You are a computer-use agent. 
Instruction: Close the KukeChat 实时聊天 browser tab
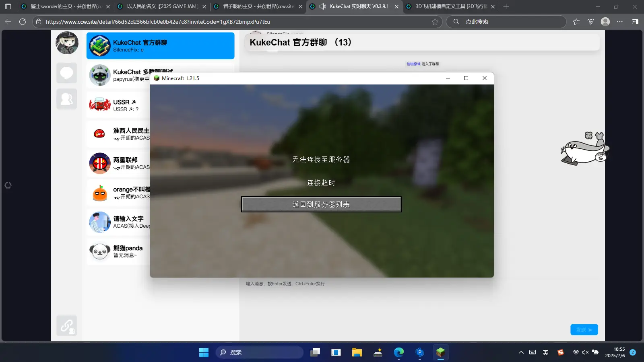396,6
